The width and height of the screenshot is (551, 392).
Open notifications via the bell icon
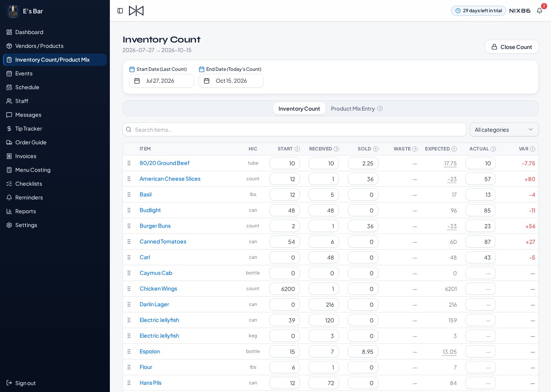tap(540, 11)
